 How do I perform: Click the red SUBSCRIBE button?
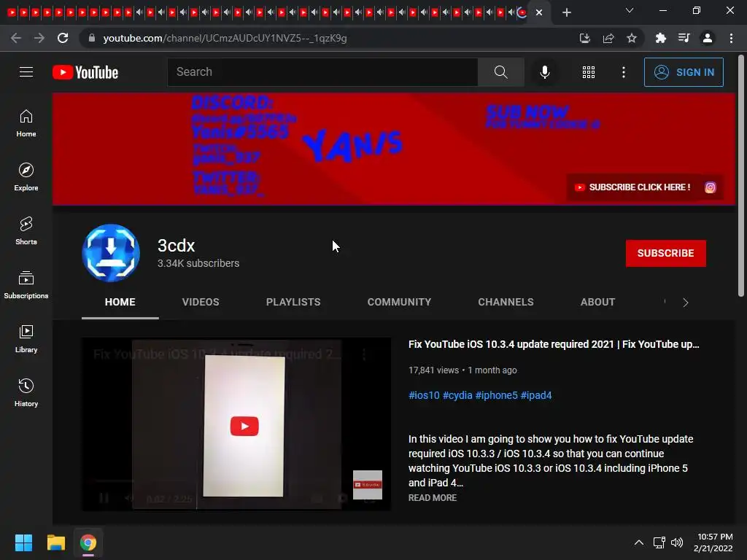click(665, 253)
